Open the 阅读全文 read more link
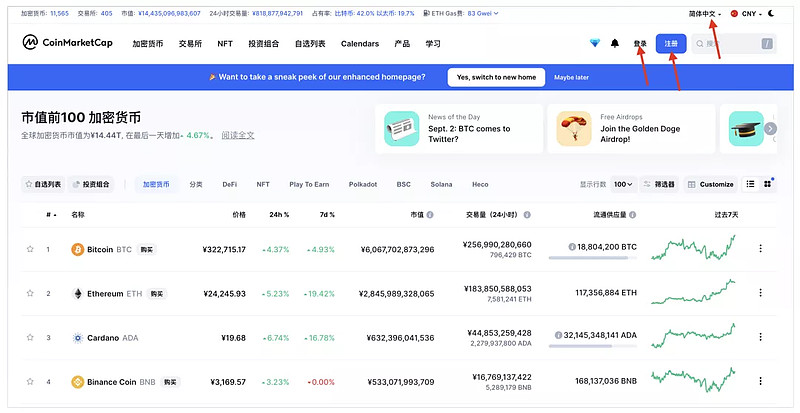The height and width of the screenshot is (413, 800). click(x=238, y=135)
